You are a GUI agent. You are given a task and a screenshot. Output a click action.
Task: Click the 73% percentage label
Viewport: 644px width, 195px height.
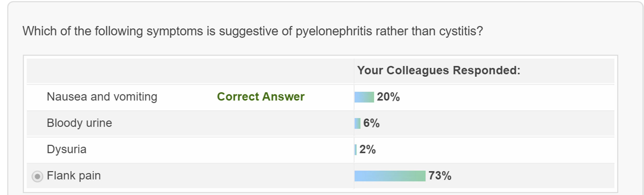click(x=440, y=176)
